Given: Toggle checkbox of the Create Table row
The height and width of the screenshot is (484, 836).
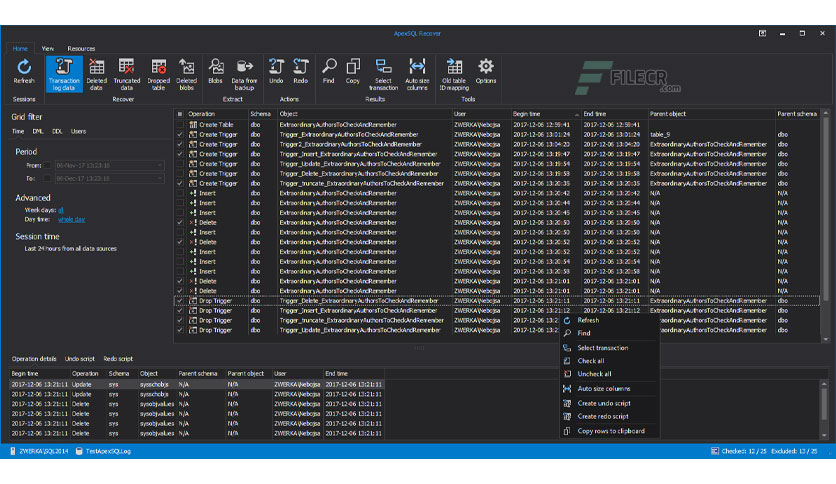Looking at the screenshot, I should 180,125.
